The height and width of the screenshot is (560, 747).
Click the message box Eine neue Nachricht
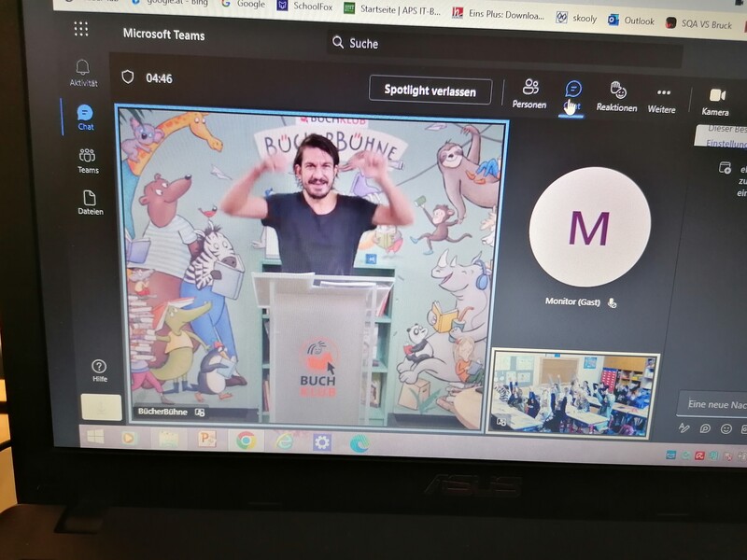coord(712,404)
